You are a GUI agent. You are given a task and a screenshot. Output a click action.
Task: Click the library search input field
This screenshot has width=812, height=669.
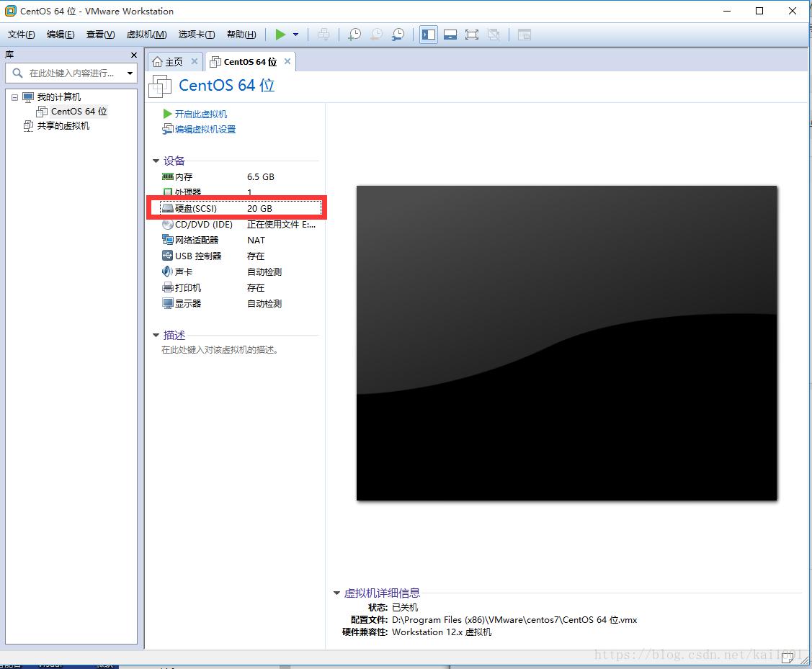(x=71, y=73)
